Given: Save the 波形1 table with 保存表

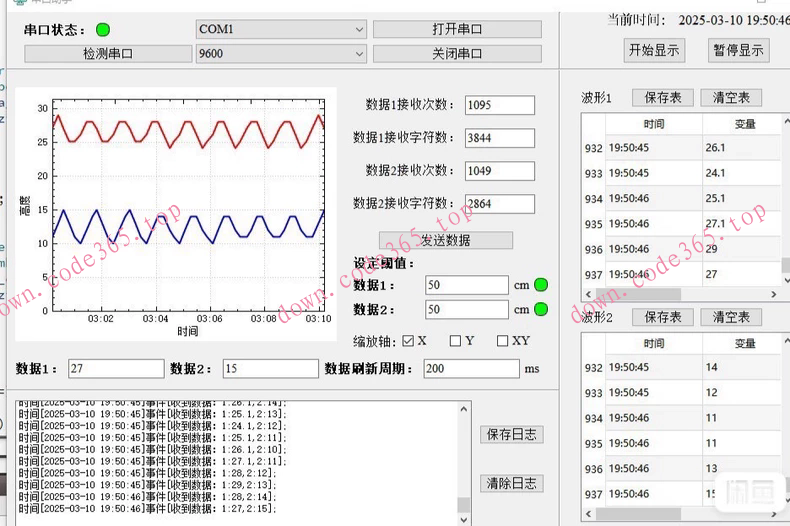Looking at the screenshot, I should tap(663, 98).
